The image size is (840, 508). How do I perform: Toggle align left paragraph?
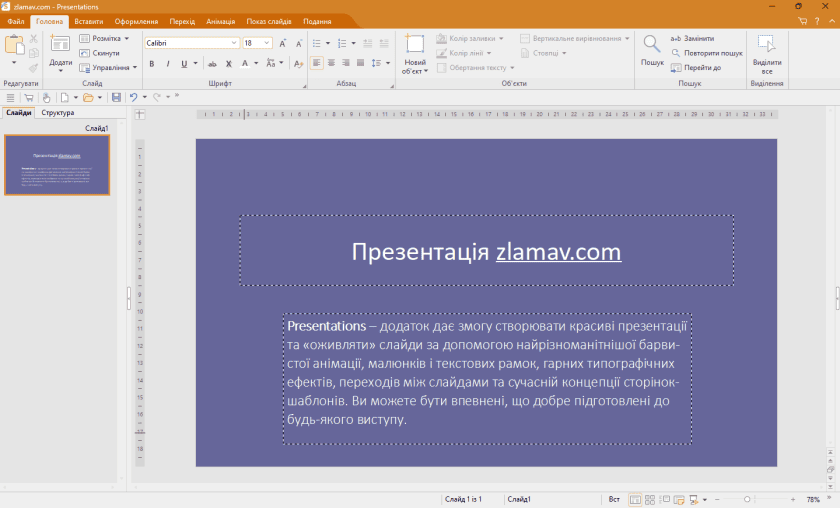tap(317, 63)
